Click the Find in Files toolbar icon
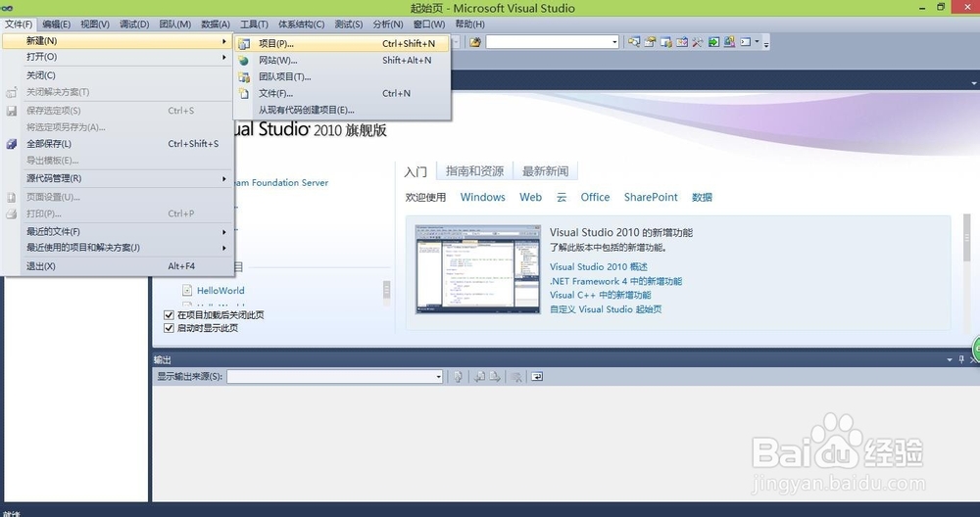The image size is (980, 517). coord(475,42)
